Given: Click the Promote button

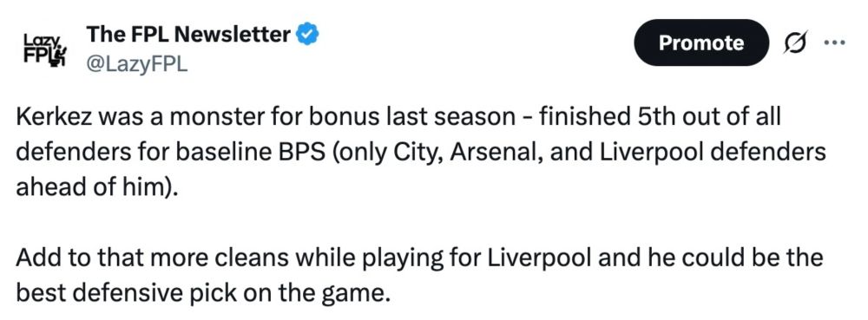Looking at the screenshot, I should (701, 42).
